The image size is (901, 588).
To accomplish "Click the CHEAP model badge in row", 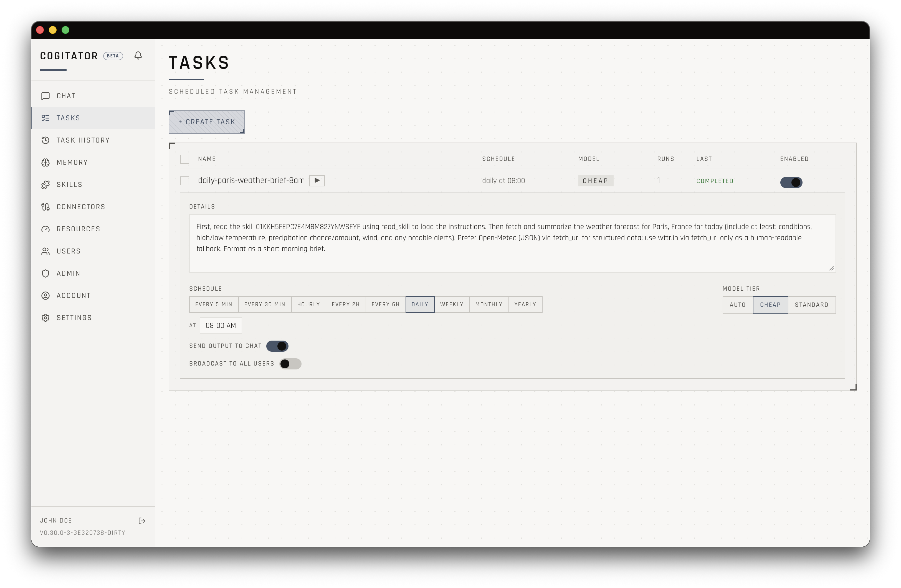I will coord(596,181).
